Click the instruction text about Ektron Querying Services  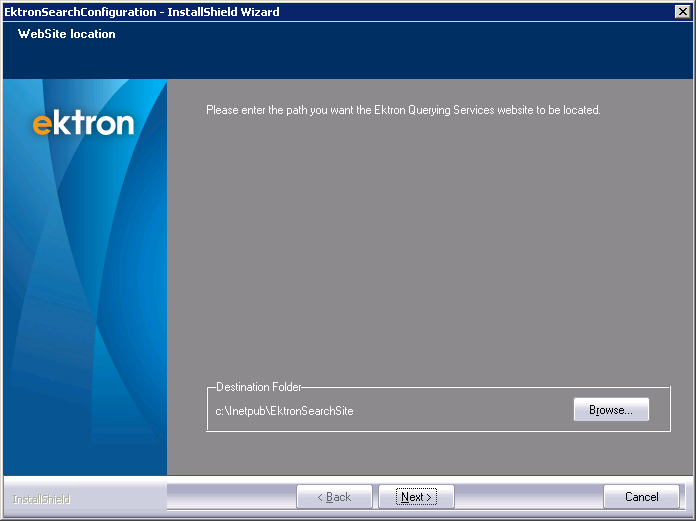pos(403,110)
